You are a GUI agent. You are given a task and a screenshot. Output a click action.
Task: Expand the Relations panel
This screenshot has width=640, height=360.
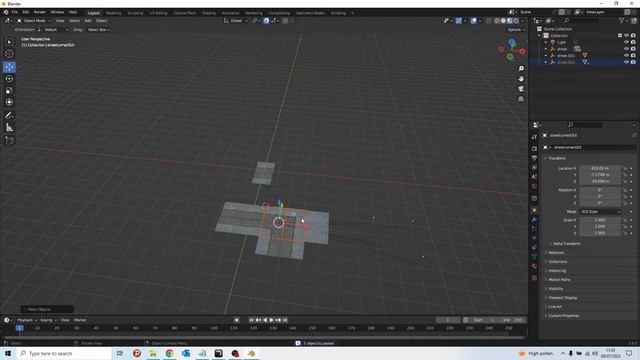tap(556, 253)
